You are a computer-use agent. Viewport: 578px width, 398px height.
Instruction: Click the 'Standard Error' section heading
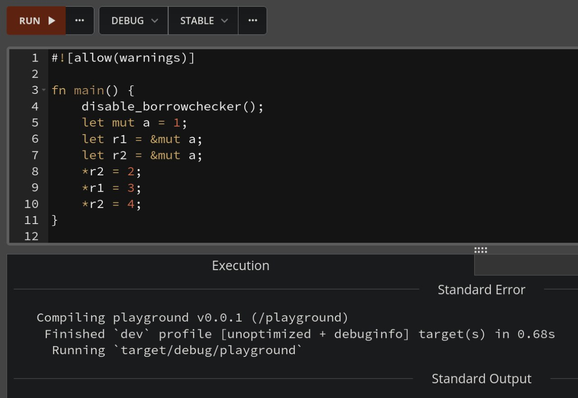[481, 290]
